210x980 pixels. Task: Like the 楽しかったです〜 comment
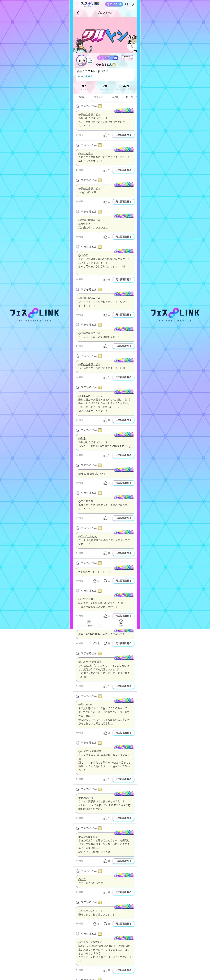[105, 170]
